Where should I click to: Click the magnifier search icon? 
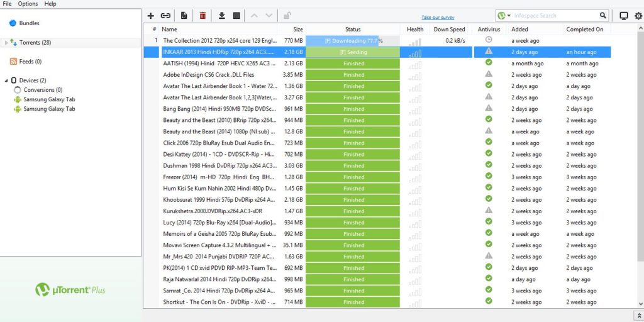tap(602, 16)
